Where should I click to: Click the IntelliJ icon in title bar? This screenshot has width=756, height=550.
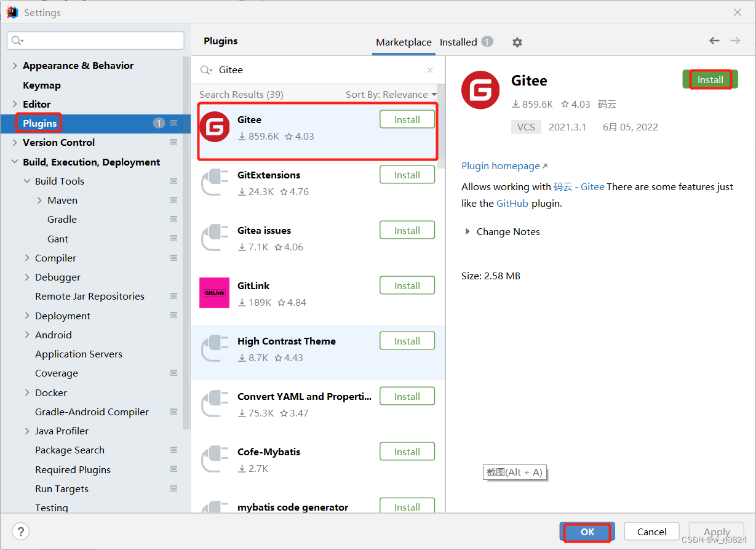[x=12, y=12]
